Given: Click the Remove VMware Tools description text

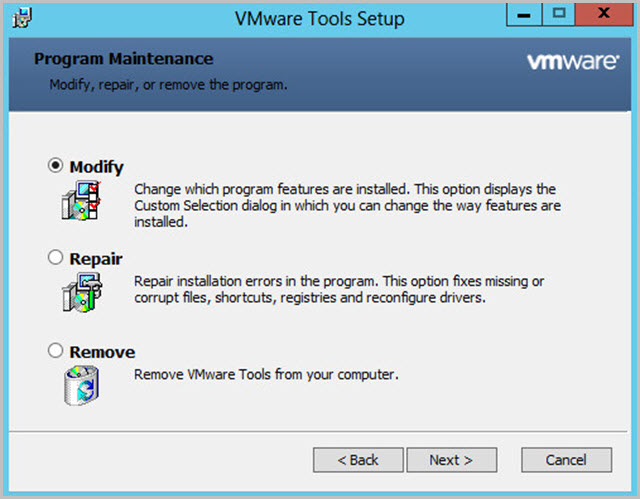Looking at the screenshot, I should [266, 375].
